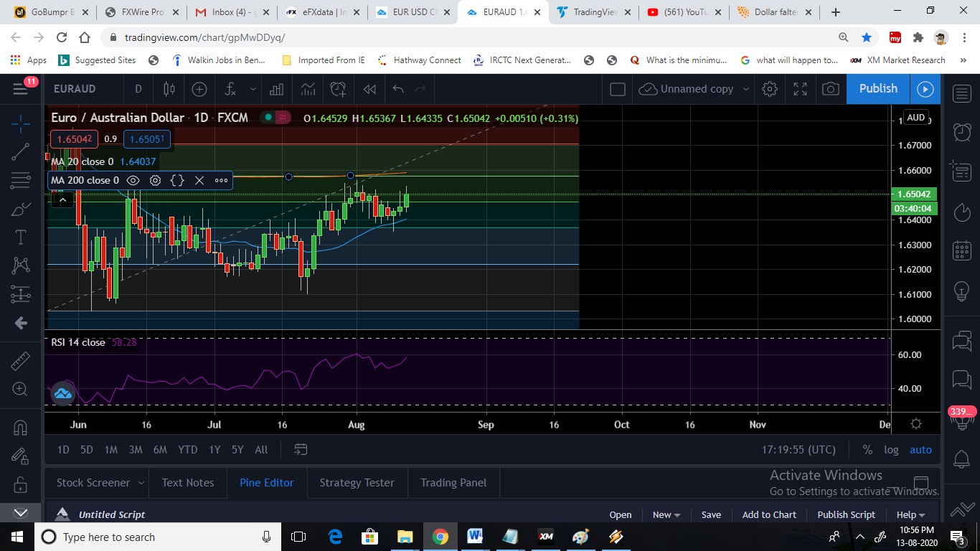The height and width of the screenshot is (551, 980).
Task: Open the indicators fx icon
Action: (230, 89)
